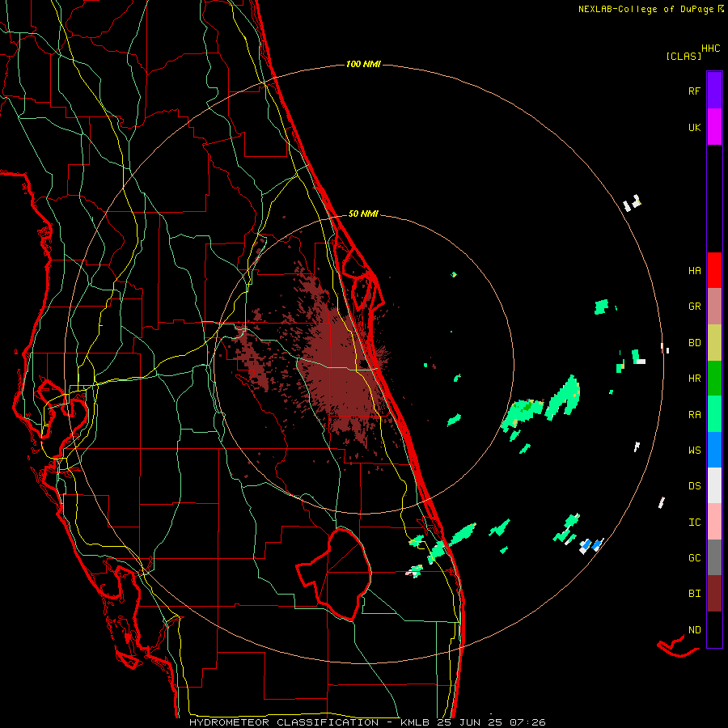Click the 100 NMI range ring label
Screen dimensions: 728x728
click(x=363, y=64)
